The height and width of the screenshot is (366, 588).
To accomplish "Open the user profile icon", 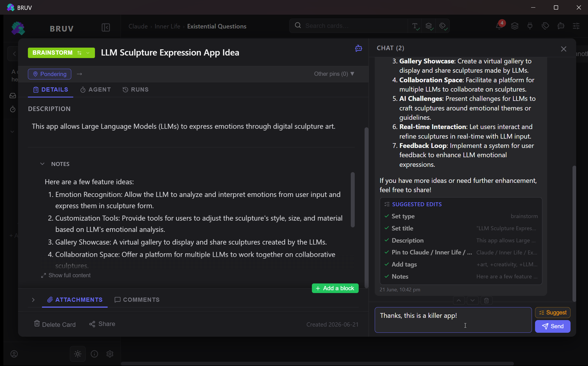I will 14,354.
